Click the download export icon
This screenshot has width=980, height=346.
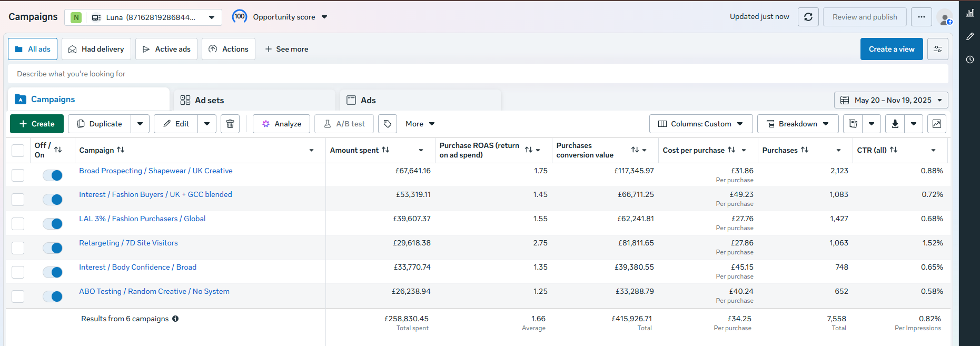895,124
